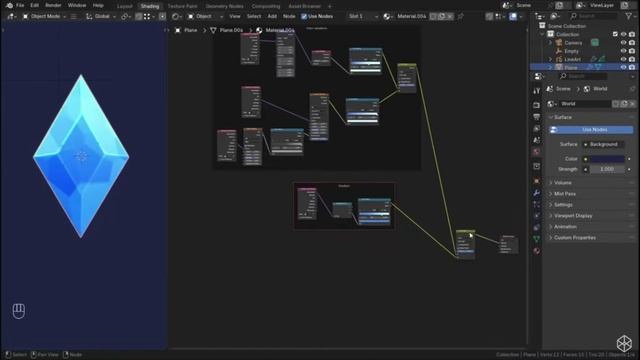The width and height of the screenshot is (640, 360).
Task: Click the outliner search field
Action: pos(594,16)
